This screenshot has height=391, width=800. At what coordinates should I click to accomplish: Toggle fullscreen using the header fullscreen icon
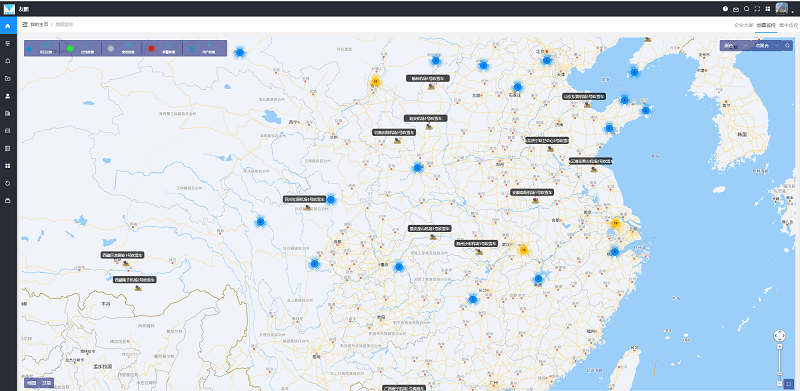(x=757, y=9)
